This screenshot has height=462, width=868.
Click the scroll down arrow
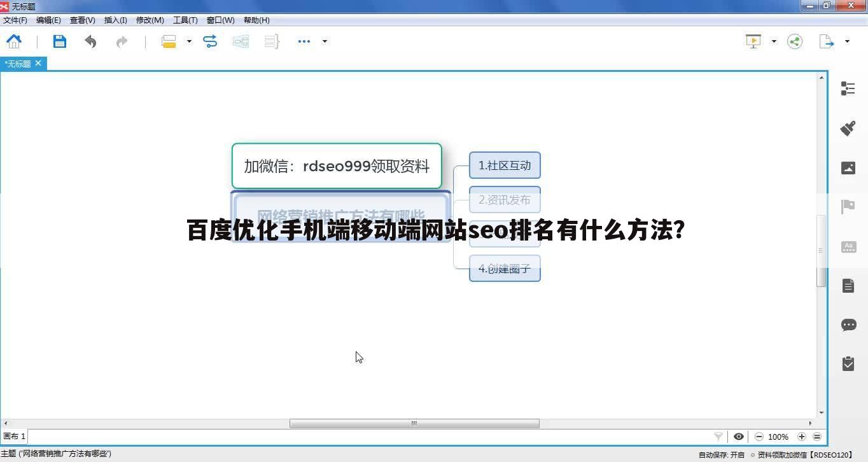pos(822,412)
